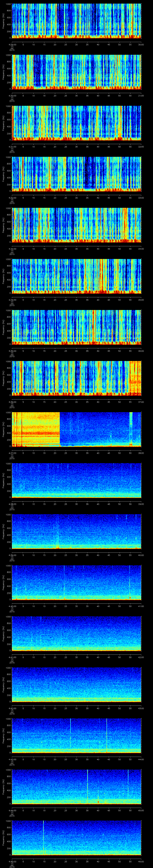Select the spectrogram for minute 4:30:00 to 4:31:00
This screenshot has height=868, width=153.
coord(77,72)
